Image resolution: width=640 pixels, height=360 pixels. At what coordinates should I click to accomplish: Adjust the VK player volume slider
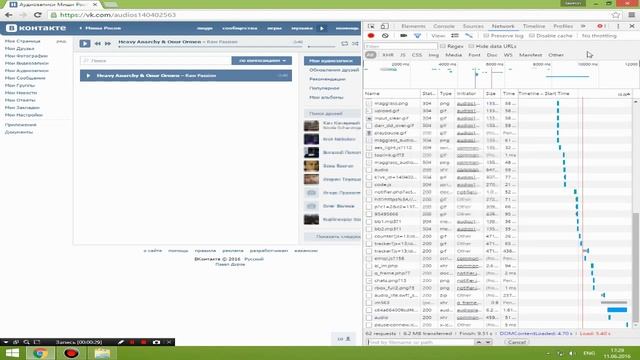pos(322,47)
